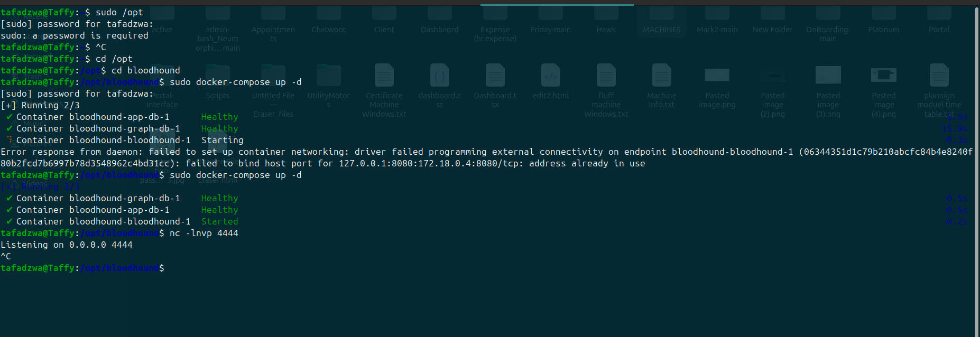Image resolution: width=980 pixels, height=337 pixels.
Task: Select the Expense (hr.expense) folder label
Action: point(495,34)
